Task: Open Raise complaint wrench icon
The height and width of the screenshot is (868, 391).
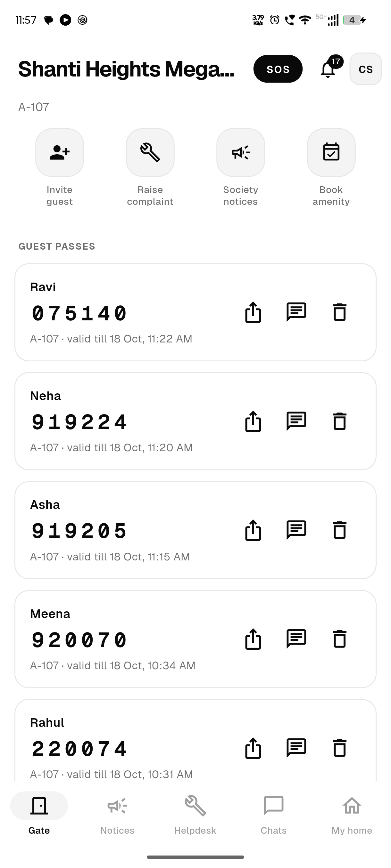Action: click(150, 152)
